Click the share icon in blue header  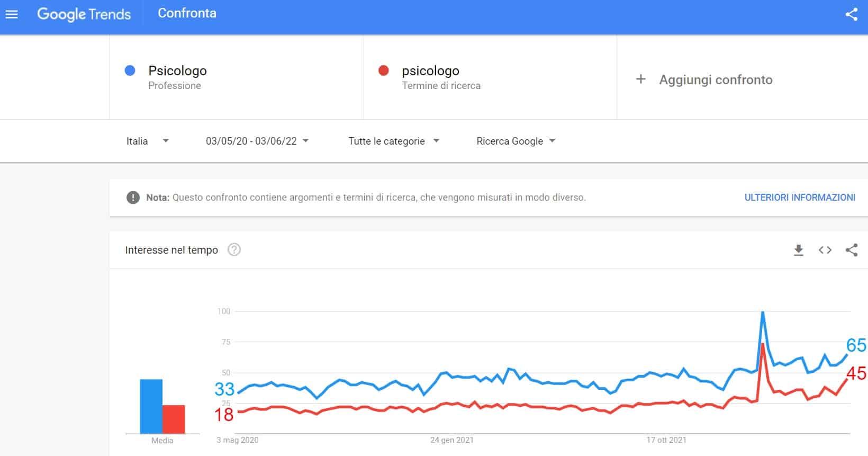click(x=851, y=14)
